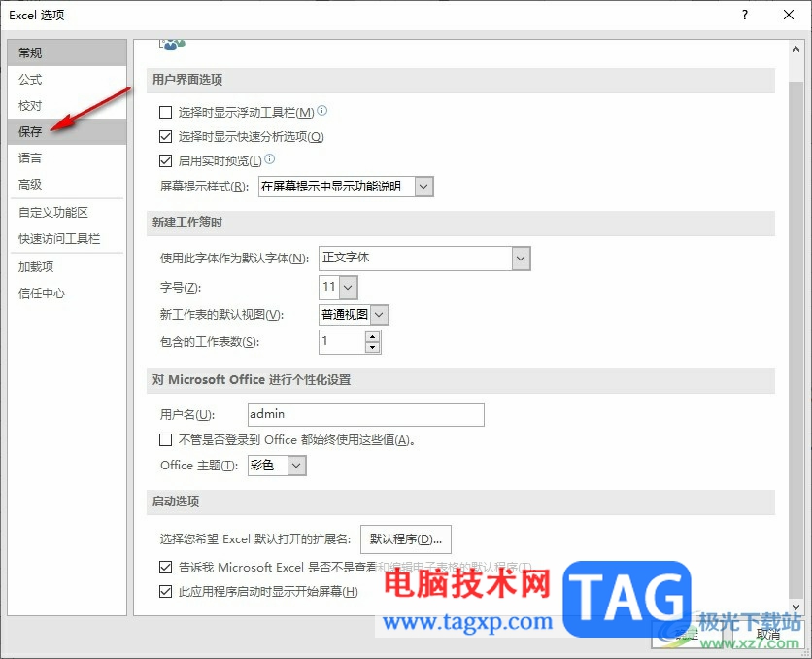Close the Excel 选项 dialog
Viewport: 812px width, 659px height.
tap(789, 15)
